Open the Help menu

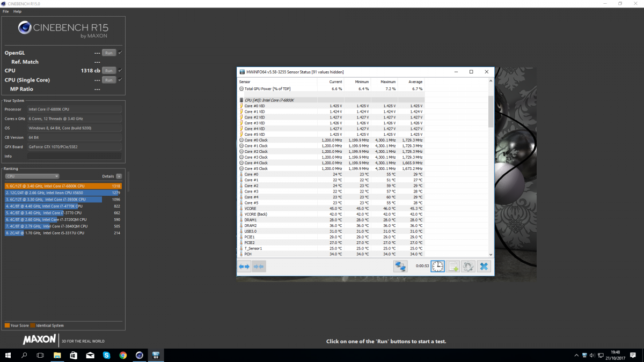(18, 11)
